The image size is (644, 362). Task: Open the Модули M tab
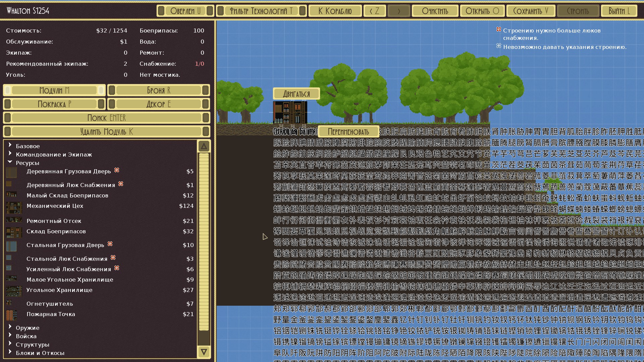[54, 90]
